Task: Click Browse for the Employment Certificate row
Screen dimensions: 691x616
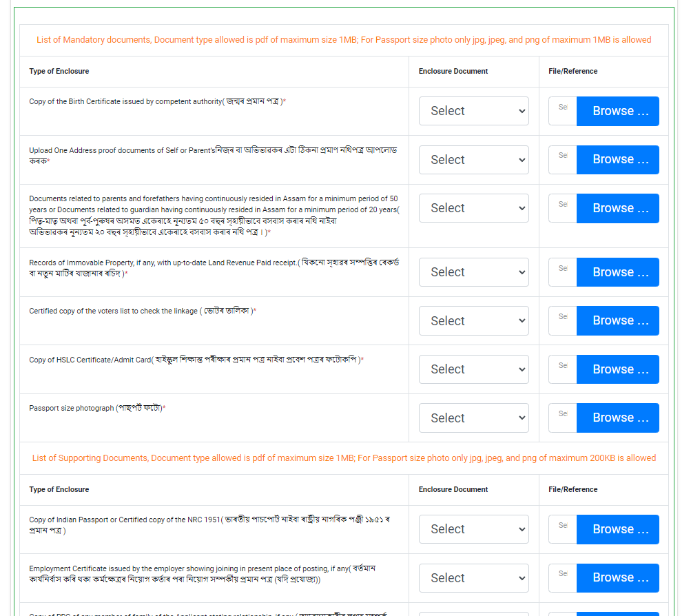Action: tap(617, 578)
